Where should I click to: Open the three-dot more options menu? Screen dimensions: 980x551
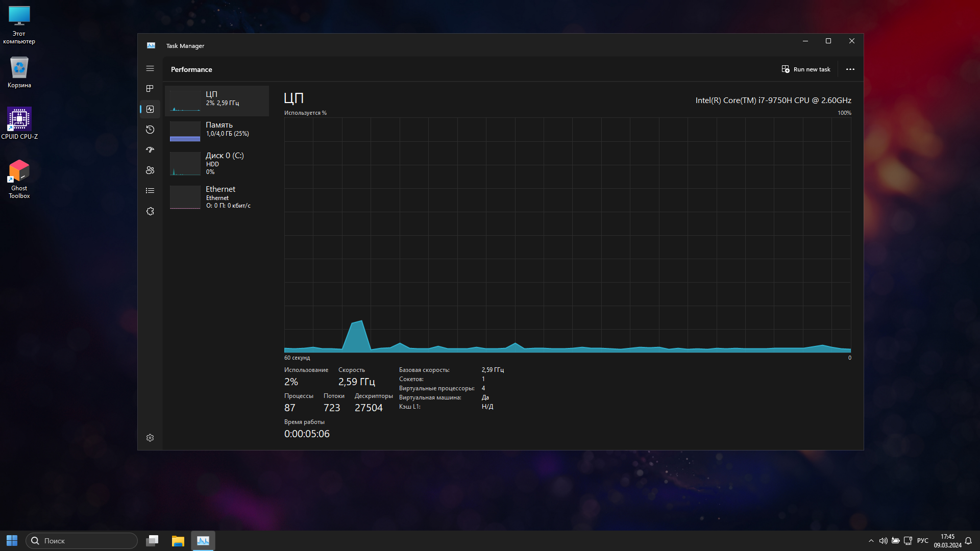[x=850, y=69]
